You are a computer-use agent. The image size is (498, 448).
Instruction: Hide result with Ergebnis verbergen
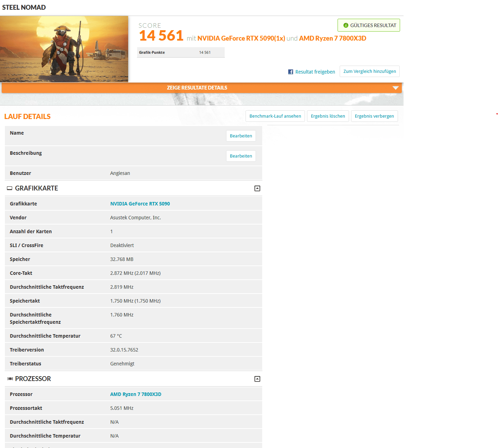point(374,116)
